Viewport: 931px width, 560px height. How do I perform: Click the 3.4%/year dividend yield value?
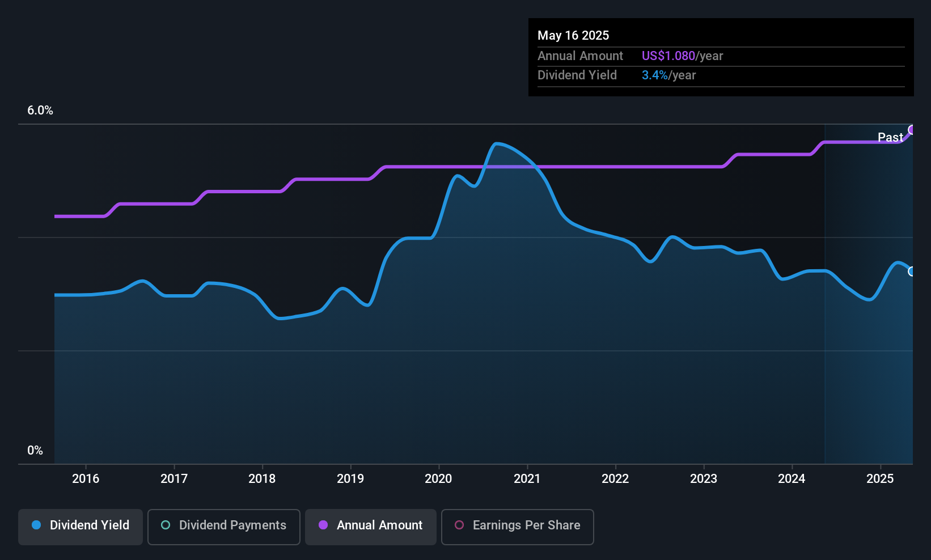668,75
